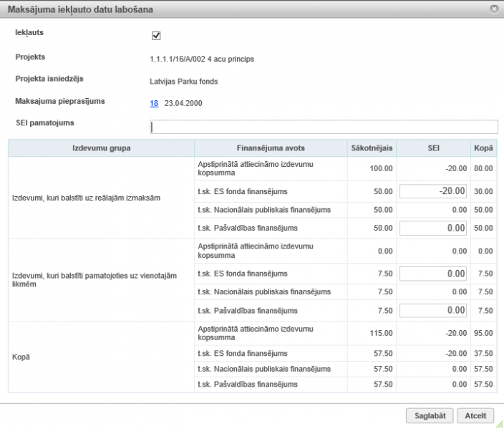
Task: Toggle the Iekļauts checkbox
Action: pyautogui.click(x=156, y=36)
